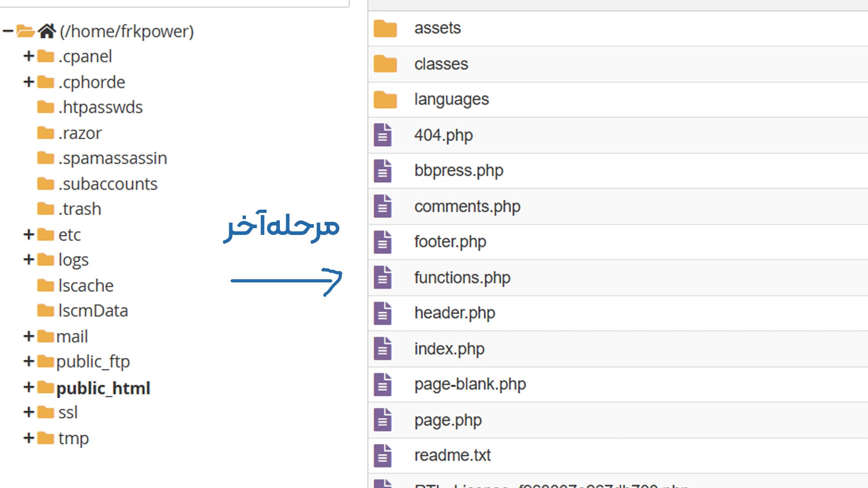Image resolution: width=868 pixels, height=488 pixels.
Task: Open the (/home/frkpower) root path label
Action: point(127,32)
